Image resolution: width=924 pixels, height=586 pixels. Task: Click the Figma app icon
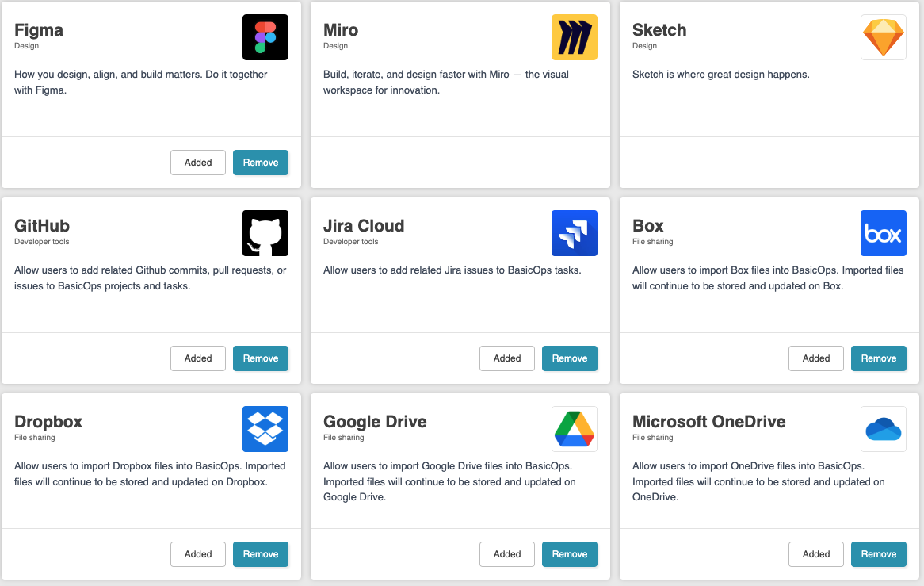[x=265, y=36]
